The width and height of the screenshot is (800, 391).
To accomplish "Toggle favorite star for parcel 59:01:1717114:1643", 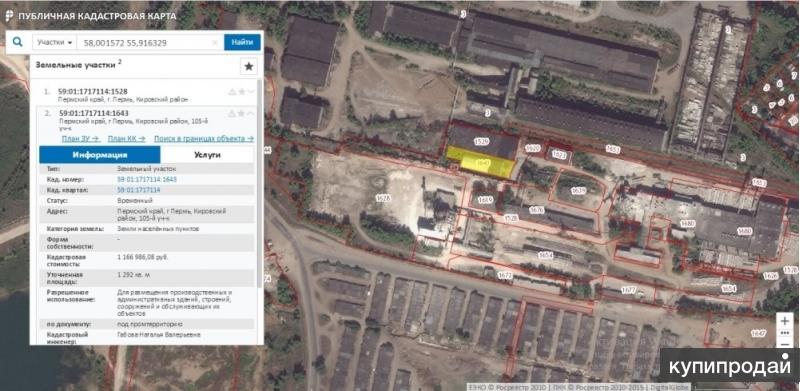I will pos(241,113).
